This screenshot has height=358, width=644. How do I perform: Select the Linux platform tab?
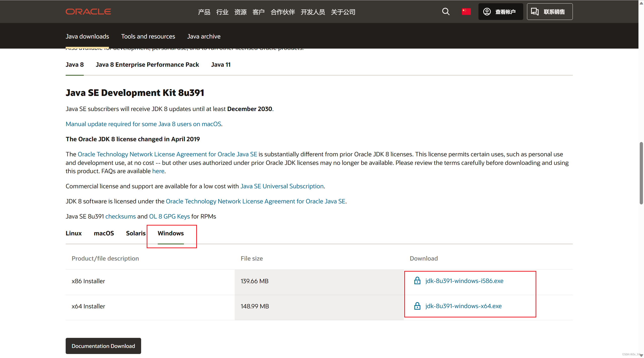coord(73,233)
